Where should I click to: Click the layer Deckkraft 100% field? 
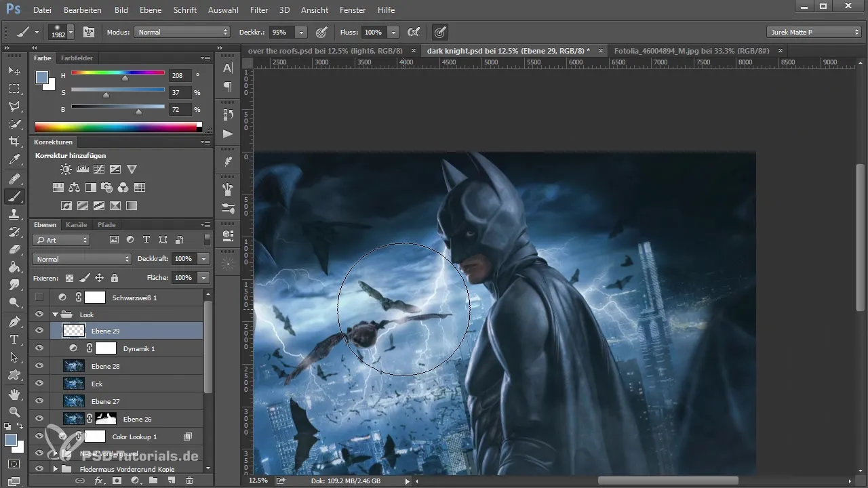click(184, 259)
